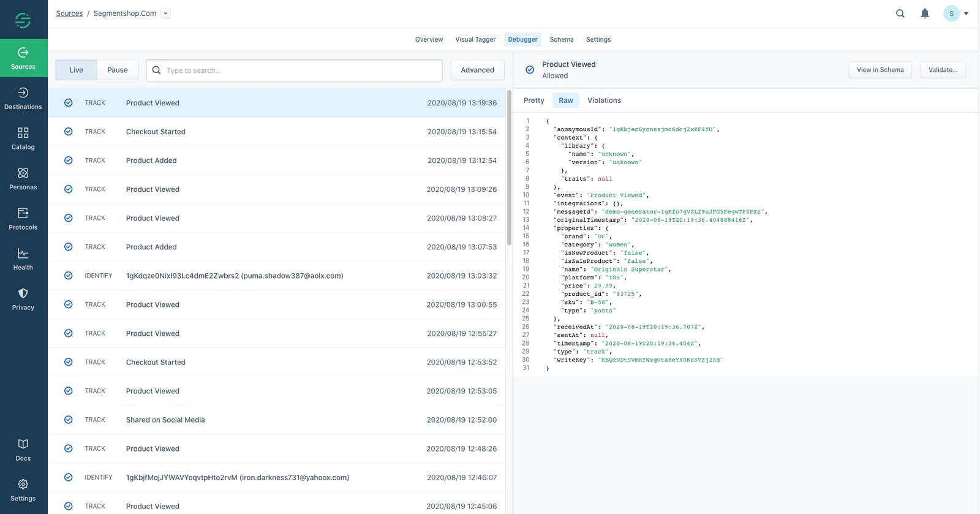Screen dimensions: 980x514
Task: Select Product Added event at 13:07:53
Action: coord(277,247)
